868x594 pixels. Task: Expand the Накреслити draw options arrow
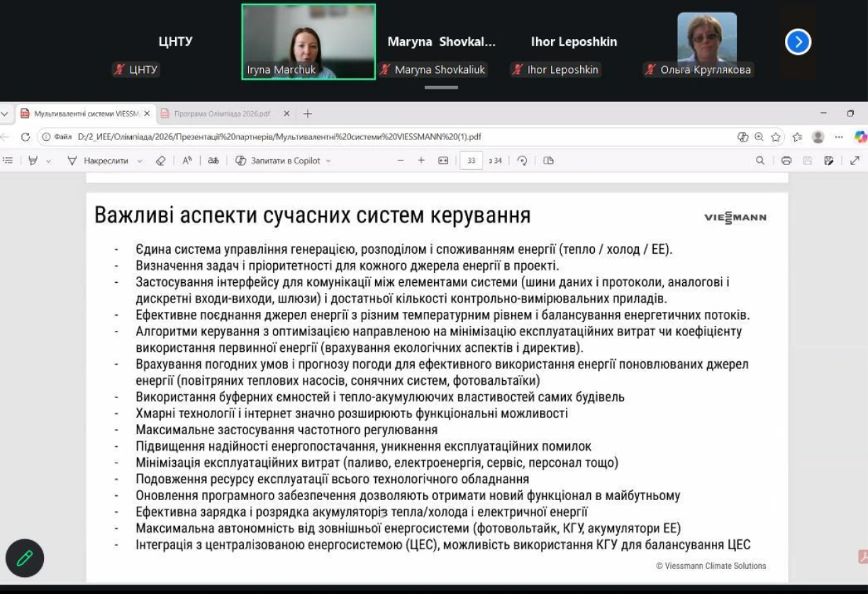click(x=140, y=161)
